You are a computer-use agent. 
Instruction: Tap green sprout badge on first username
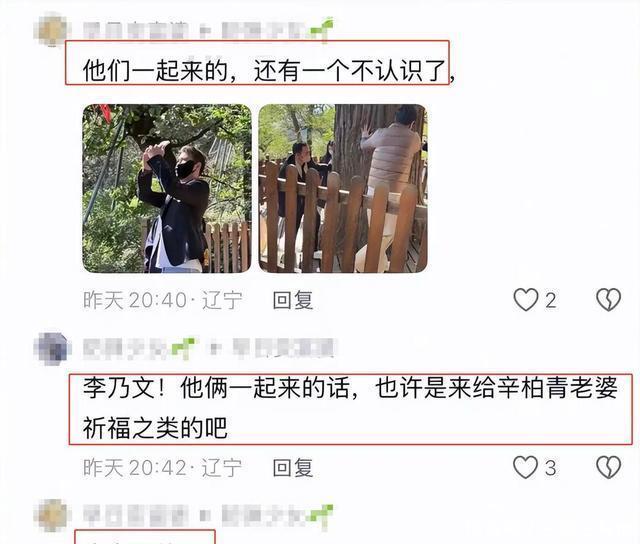coord(322,29)
